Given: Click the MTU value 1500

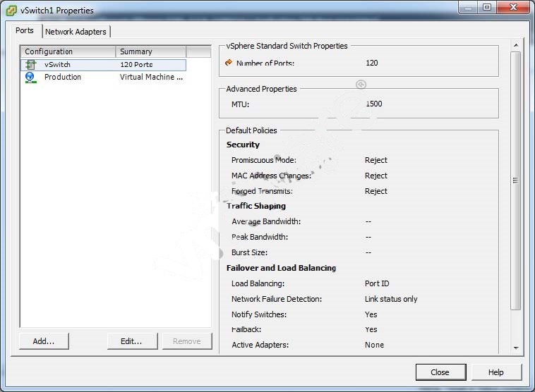Looking at the screenshot, I should click(x=374, y=104).
